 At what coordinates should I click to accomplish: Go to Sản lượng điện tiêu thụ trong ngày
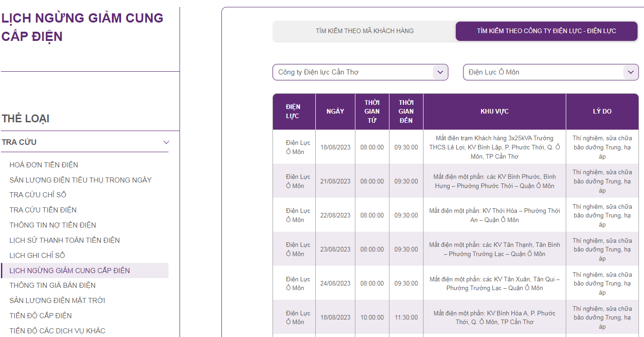tap(81, 180)
